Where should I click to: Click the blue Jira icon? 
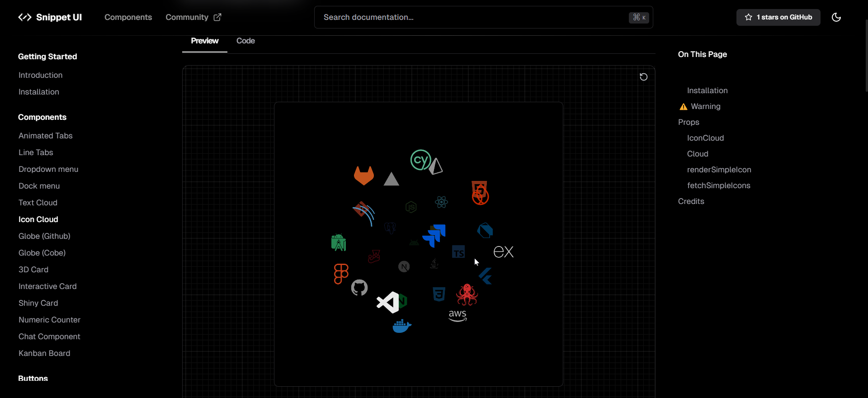coord(434,236)
